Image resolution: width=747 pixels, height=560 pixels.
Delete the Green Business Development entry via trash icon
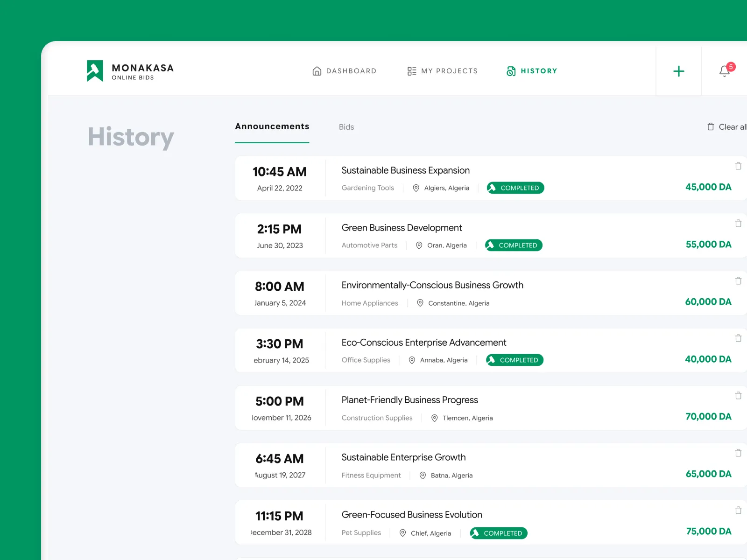coord(738,224)
